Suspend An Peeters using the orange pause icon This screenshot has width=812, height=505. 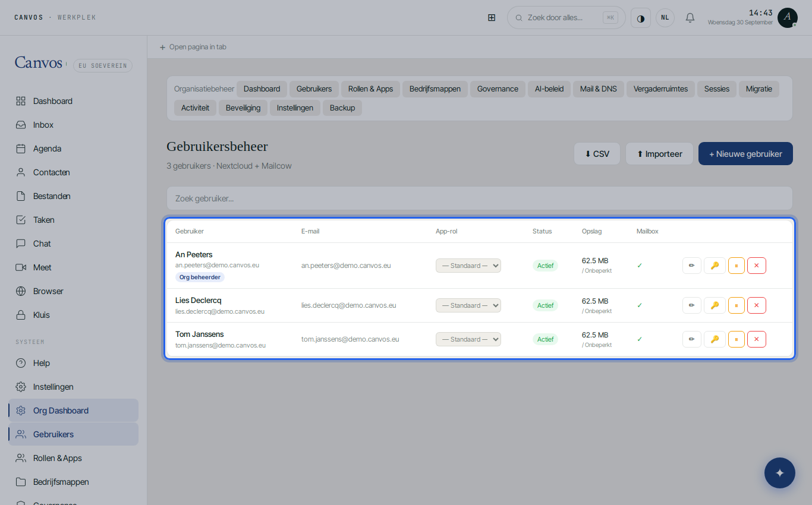(x=737, y=266)
